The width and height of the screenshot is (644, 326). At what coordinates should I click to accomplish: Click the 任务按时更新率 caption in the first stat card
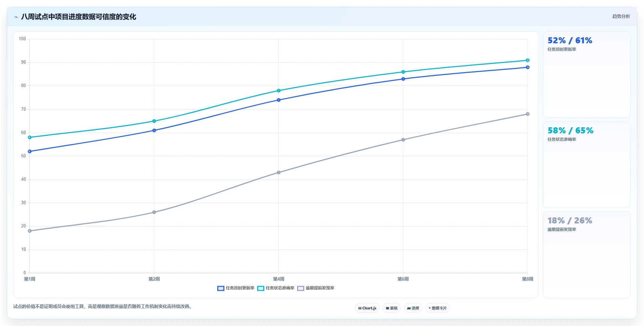point(562,49)
